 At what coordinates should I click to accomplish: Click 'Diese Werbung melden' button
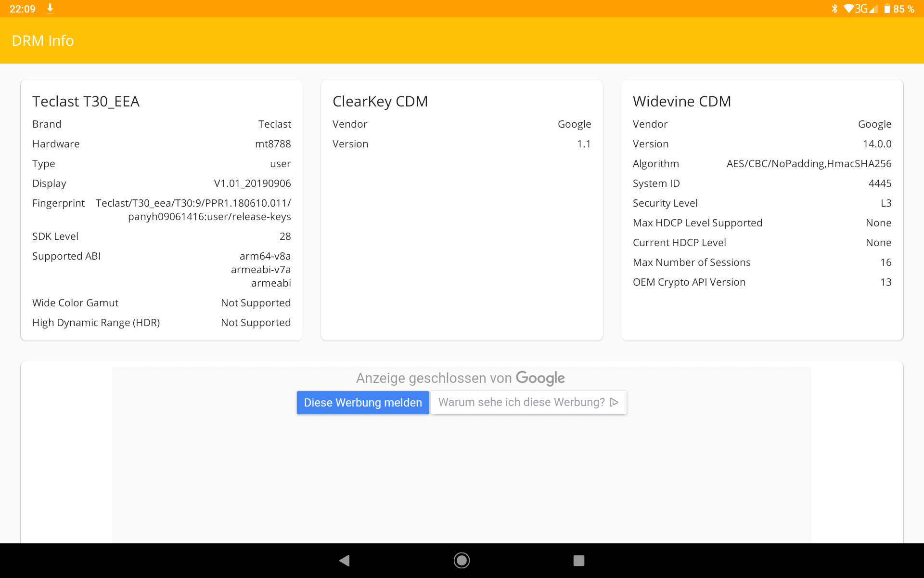tap(363, 403)
